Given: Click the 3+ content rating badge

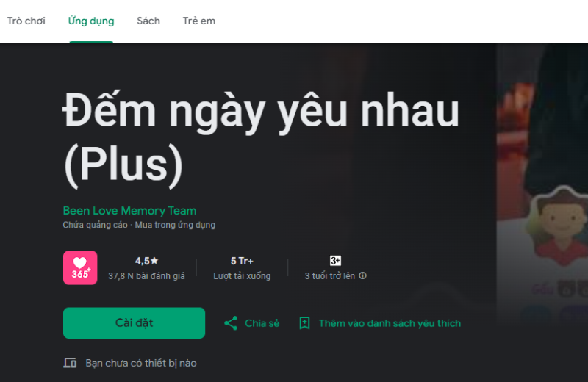Looking at the screenshot, I should [x=335, y=261].
